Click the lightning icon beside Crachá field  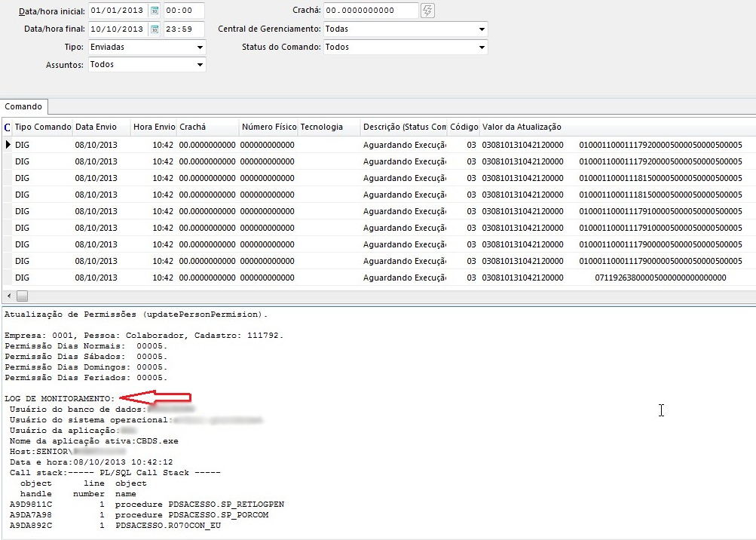click(x=427, y=11)
